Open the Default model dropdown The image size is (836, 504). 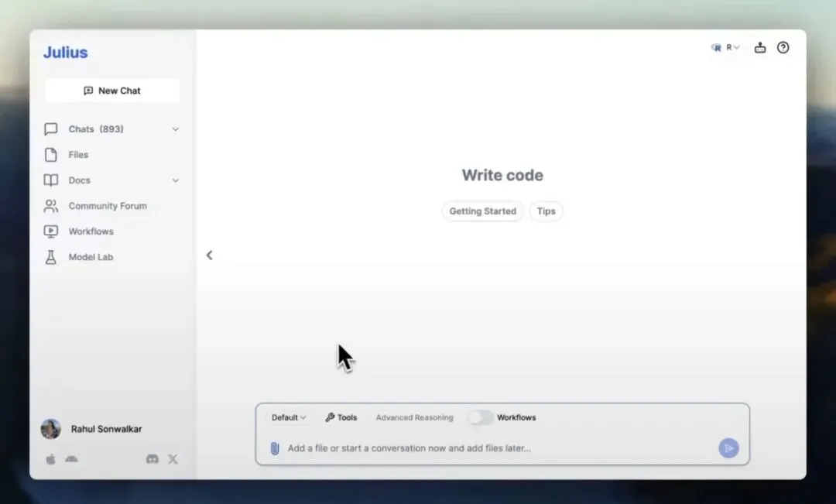289,417
